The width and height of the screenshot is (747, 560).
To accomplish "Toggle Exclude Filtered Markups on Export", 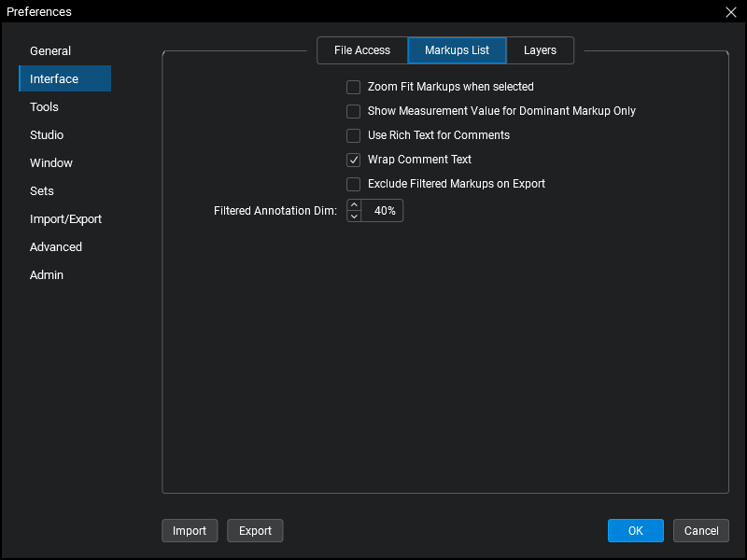I will [353, 184].
